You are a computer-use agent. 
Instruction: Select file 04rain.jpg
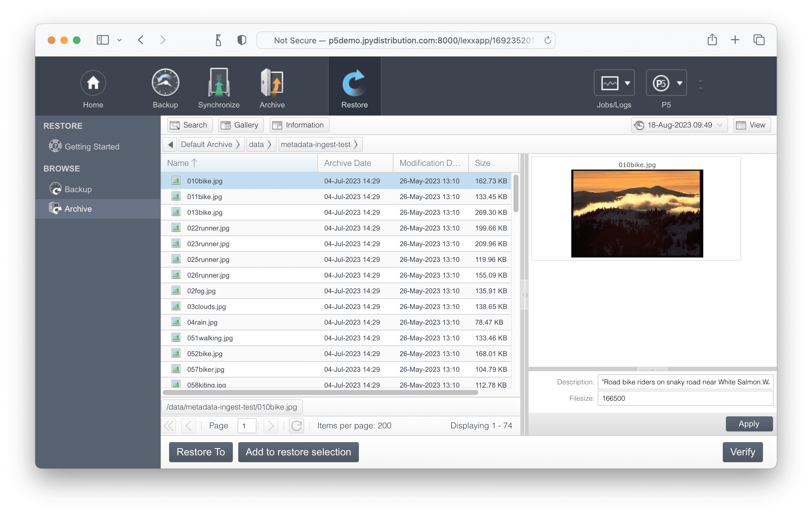336,322
